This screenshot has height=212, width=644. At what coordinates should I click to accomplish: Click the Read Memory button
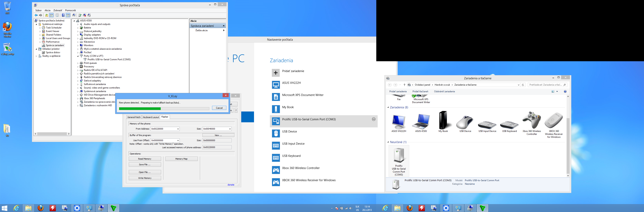(x=145, y=159)
